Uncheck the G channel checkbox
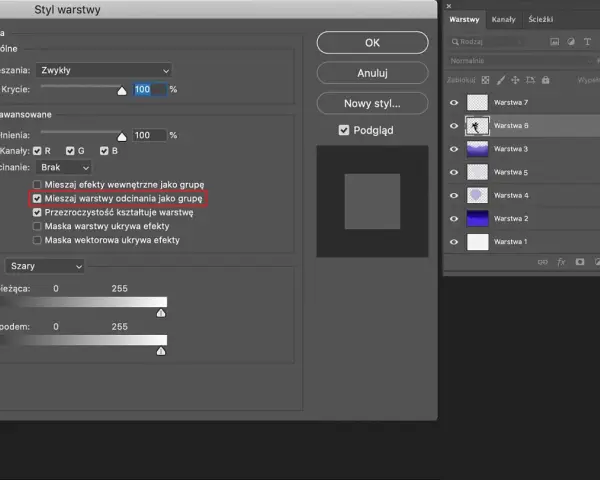Screen dimensions: 600x480 click(x=70, y=151)
